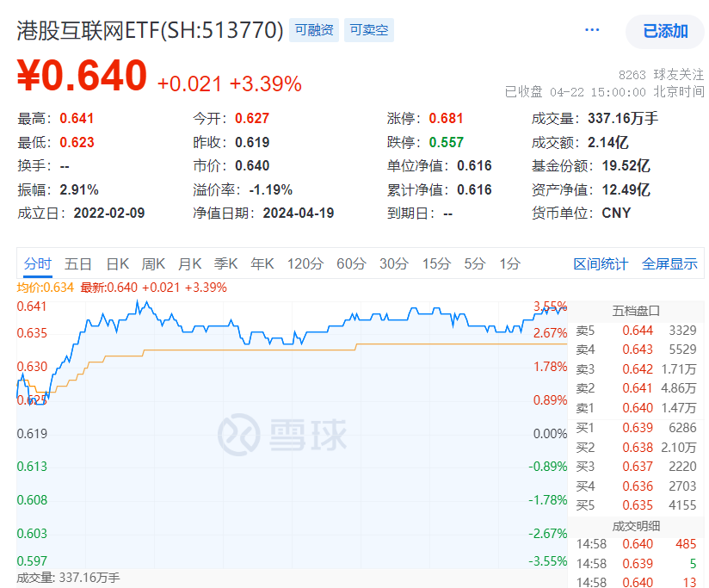The image size is (709, 588).
Task: Click the 可卖空 tag
Action: coord(369,30)
